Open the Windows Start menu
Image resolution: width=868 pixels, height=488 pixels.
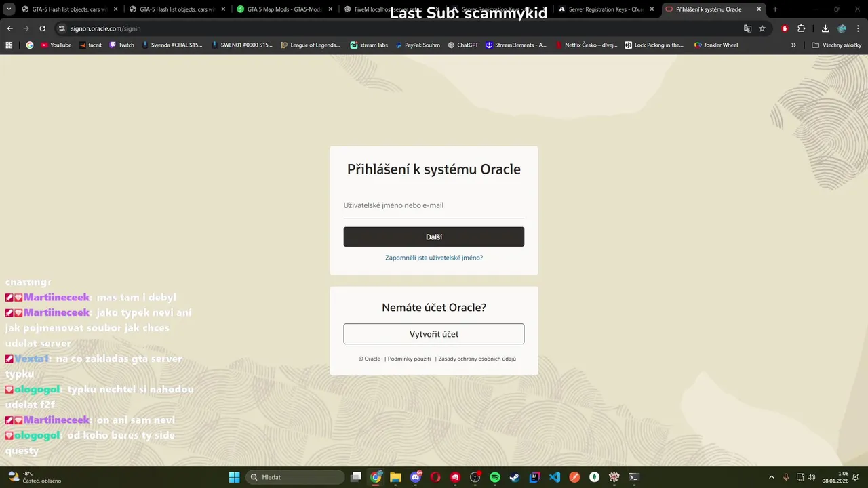tap(234, 477)
